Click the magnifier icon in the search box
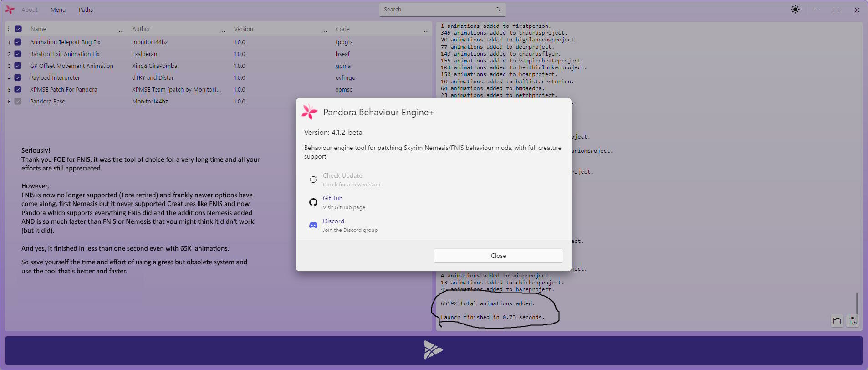The image size is (868, 370). [x=498, y=10]
